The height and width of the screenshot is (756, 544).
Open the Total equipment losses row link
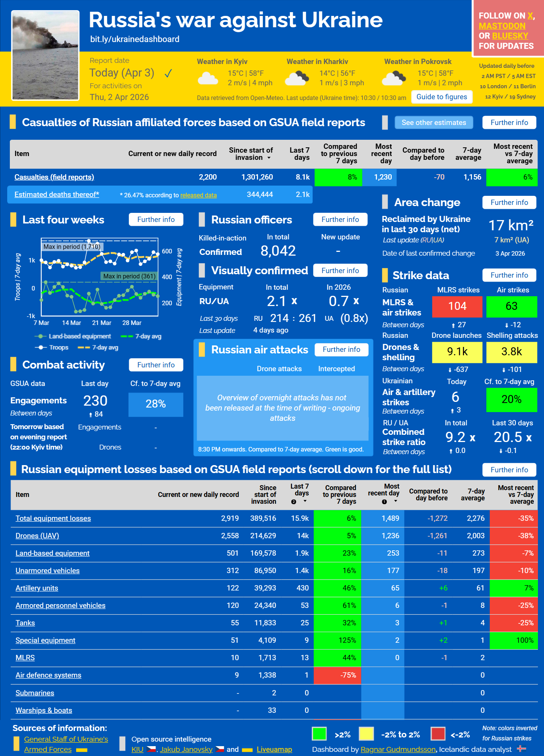click(53, 518)
